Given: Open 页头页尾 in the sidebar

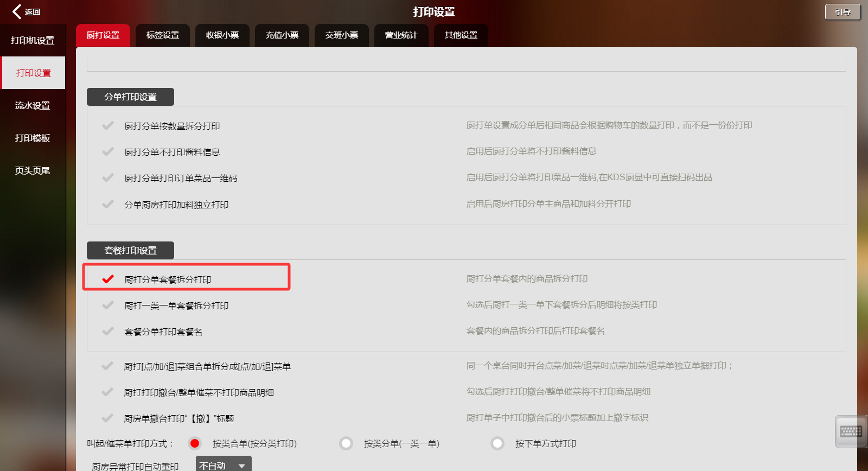Looking at the screenshot, I should (33, 171).
